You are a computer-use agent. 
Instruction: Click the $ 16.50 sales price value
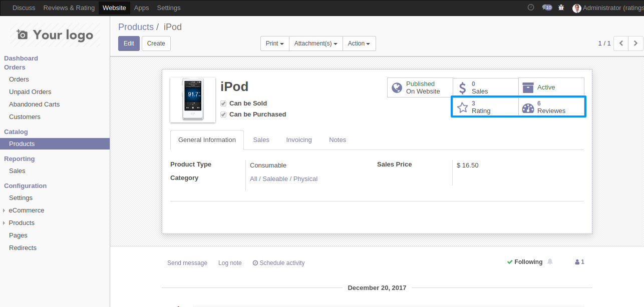(x=468, y=165)
